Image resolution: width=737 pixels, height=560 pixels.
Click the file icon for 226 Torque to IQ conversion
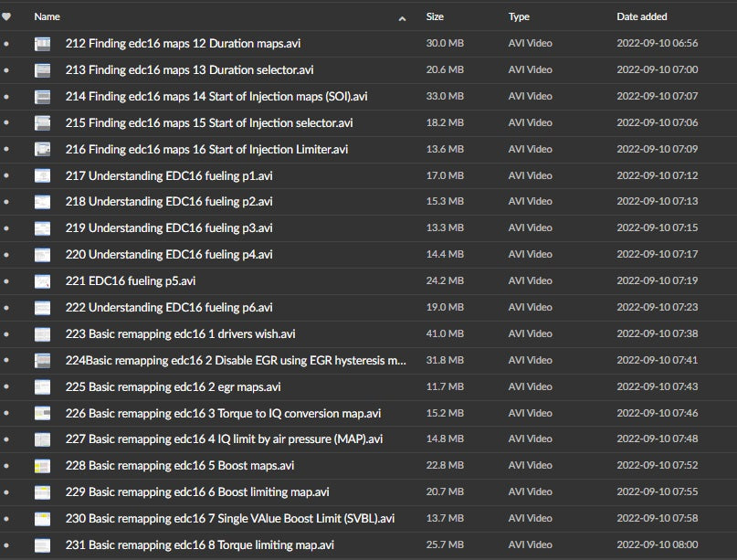(43, 413)
